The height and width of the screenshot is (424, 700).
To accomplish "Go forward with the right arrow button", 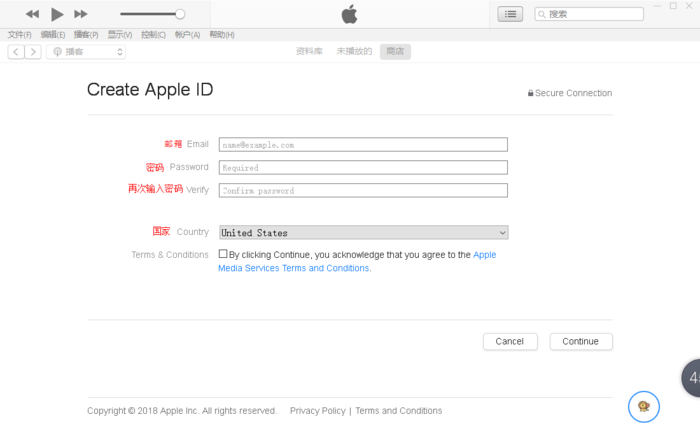I will click(33, 52).
